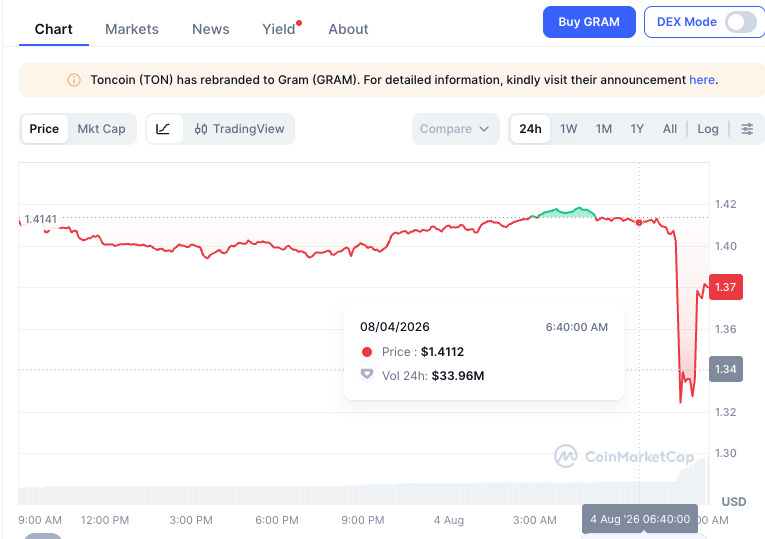Switch to the Markets tab
Image resolution: width=765 pixels, height=539 pixels.
coord(132,29)
